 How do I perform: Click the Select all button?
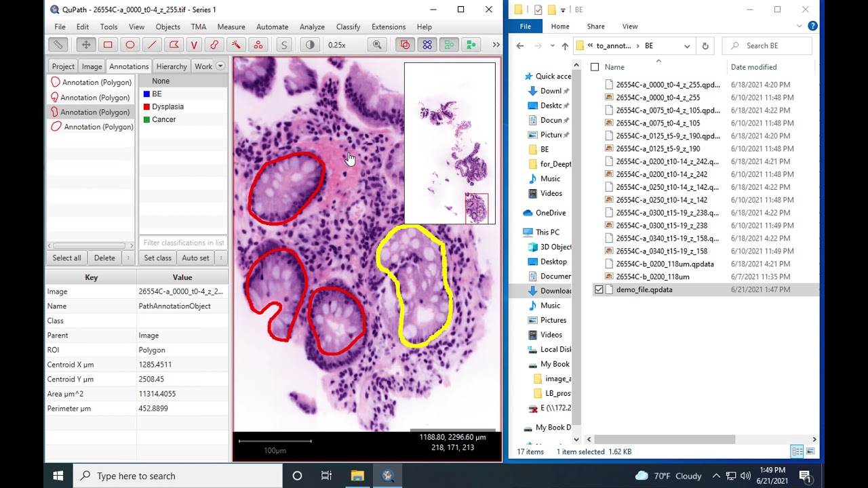(66, 258)
